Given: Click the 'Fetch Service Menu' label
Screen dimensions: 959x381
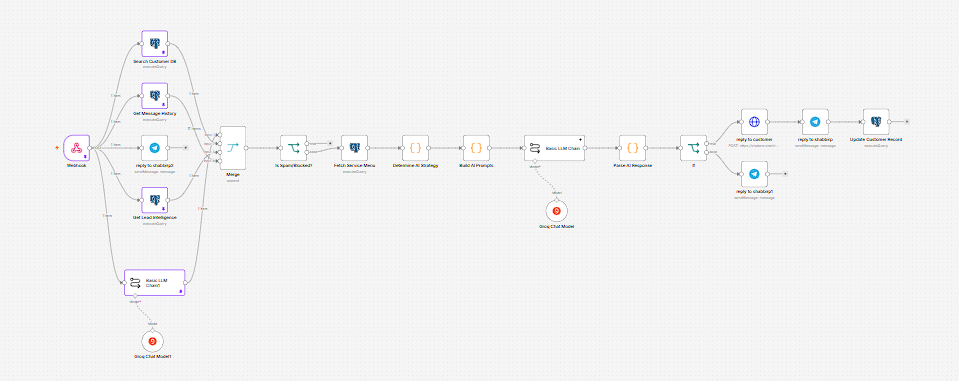Looking at the screenshot, I should (x=354, y=166).
